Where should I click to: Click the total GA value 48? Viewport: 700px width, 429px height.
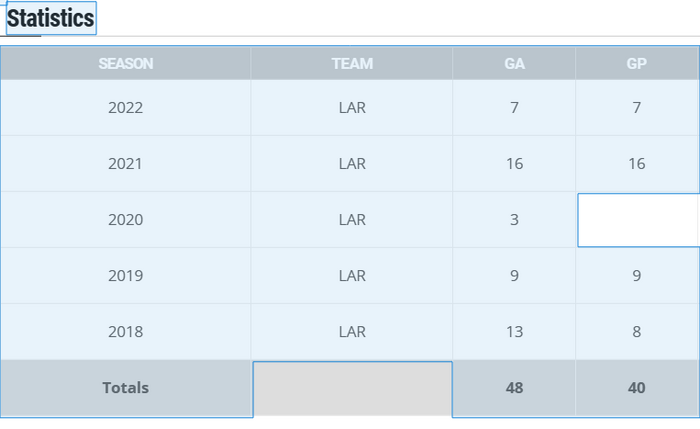pos(514,388)
